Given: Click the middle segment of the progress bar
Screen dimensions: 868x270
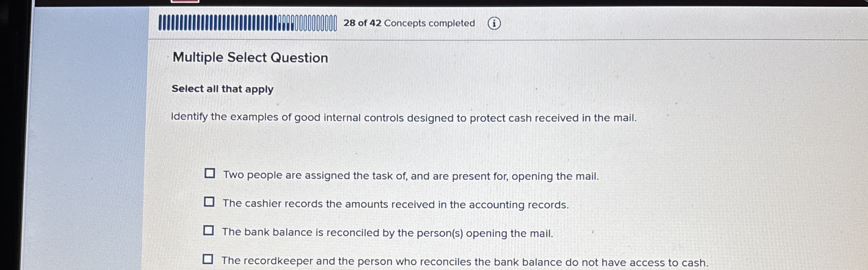Looking at the screenshot, I should point(247,23).
